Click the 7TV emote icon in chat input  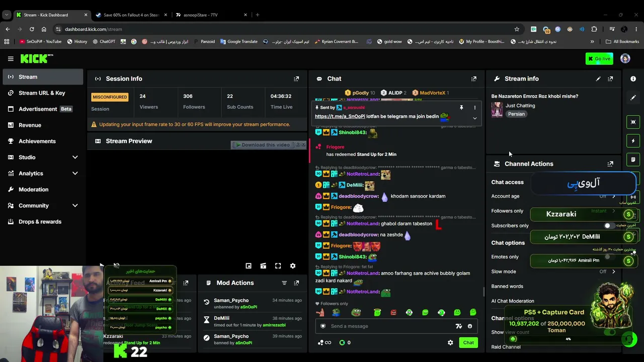point(459,326)
